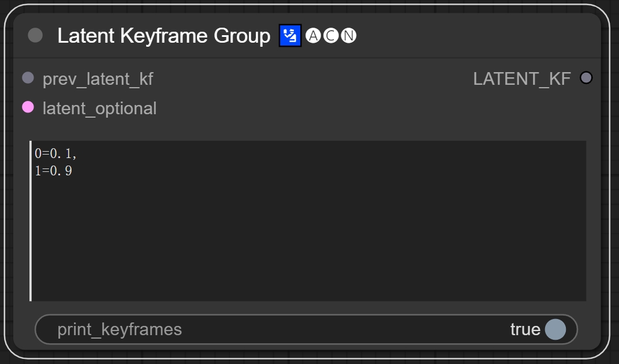This screenshot has width=619, height=364.
Task: Click the prev_latent_kf input socket dot
Action: coord(28,78)
